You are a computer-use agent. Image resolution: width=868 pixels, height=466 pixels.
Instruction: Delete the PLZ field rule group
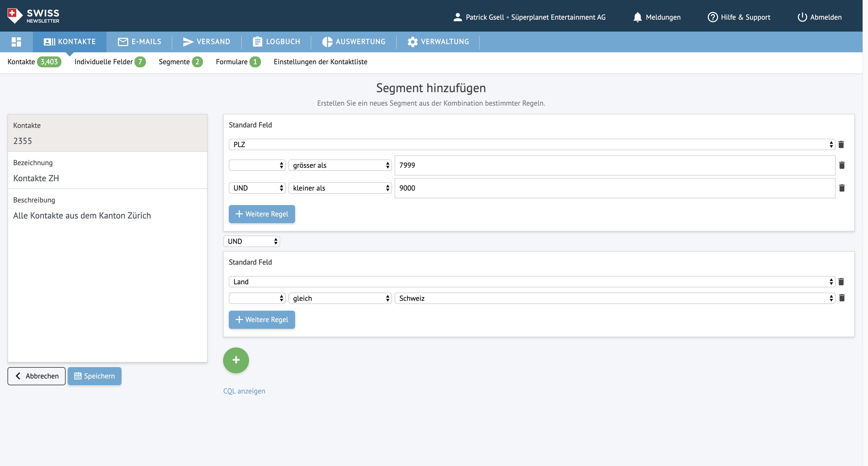tap(841, 144)
